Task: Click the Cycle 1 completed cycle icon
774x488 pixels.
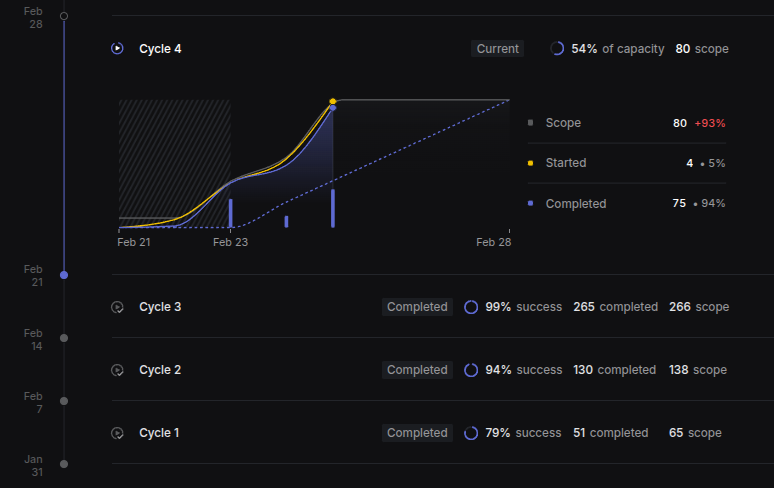Action: pos(117,433)
